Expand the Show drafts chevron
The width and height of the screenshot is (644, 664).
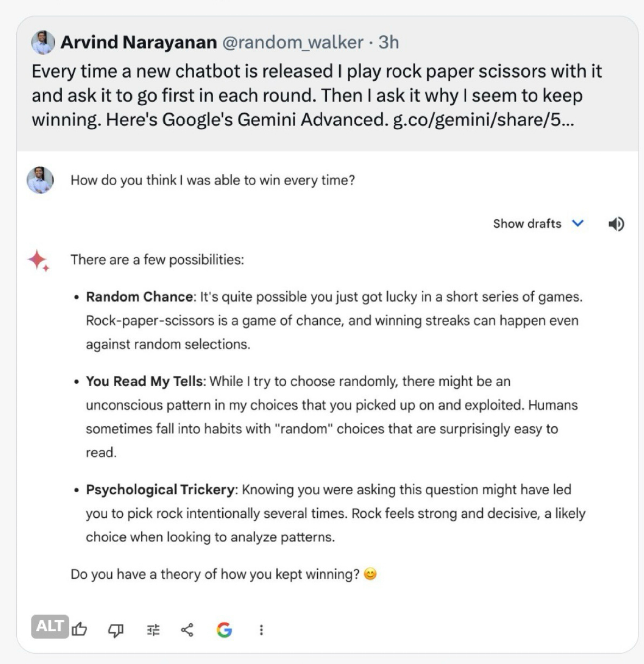[578, 223]
